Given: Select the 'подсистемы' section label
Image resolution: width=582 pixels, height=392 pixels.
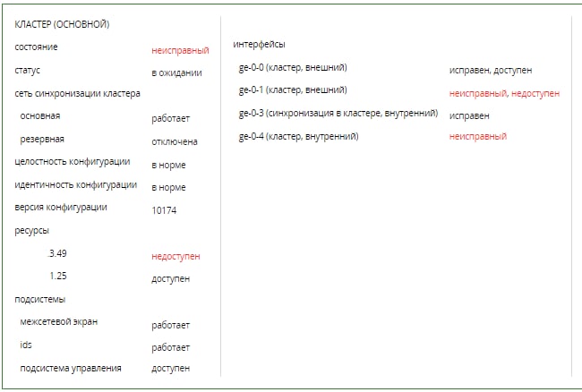Looking at the screenshot, I should coord(40,299).
